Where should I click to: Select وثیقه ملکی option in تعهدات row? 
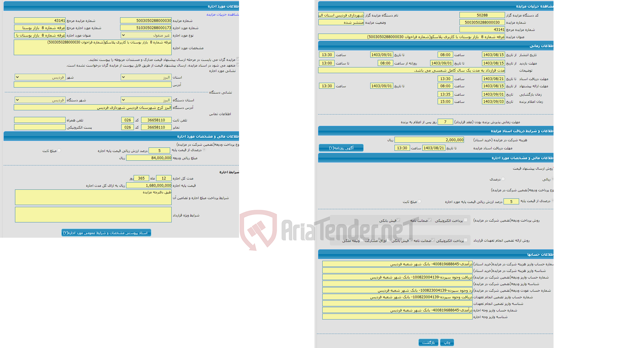361,240
